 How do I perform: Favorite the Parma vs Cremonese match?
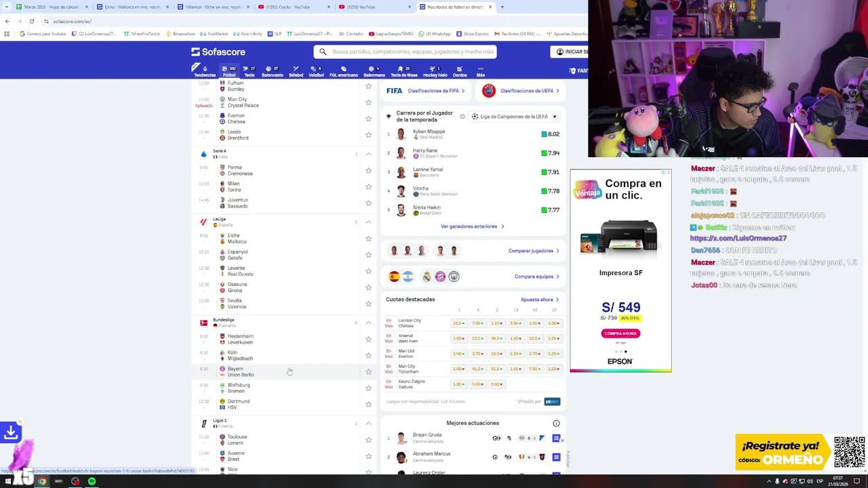pyautogui.click(x=368, y=170)
